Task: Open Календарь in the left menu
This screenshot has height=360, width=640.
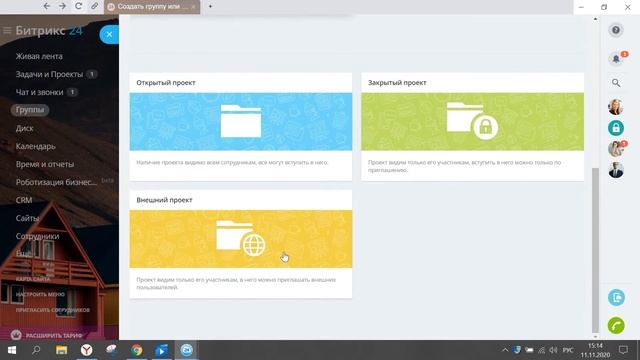Action: coord(36,146)
